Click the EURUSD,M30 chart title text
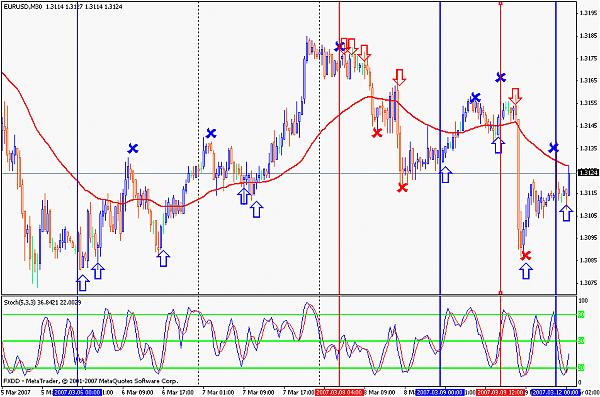The height and width of the screenshot is (397, 600). point(23,7)
